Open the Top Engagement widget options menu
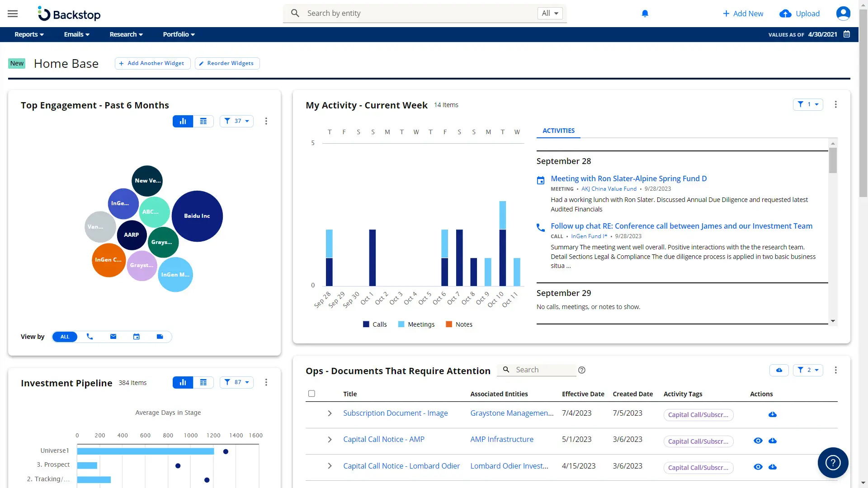Viewport: 868px width, 488px height. [x=266, y=121]
